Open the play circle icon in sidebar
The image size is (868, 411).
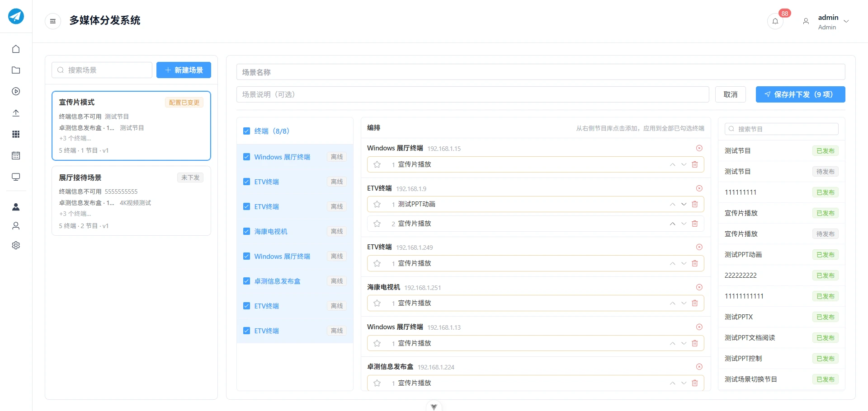pos(16,91)
